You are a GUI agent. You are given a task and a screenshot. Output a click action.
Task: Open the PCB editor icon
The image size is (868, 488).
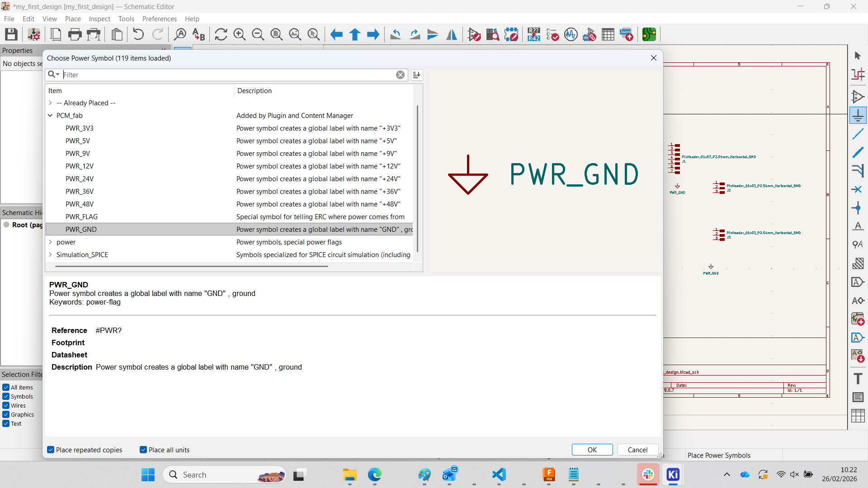pyautogui.click(x=649, y=34)
